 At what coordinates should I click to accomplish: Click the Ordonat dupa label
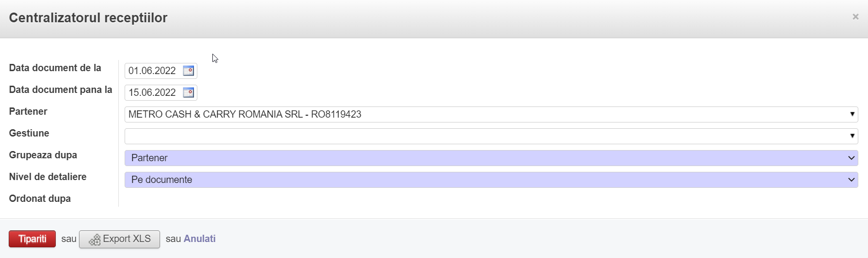40,198
